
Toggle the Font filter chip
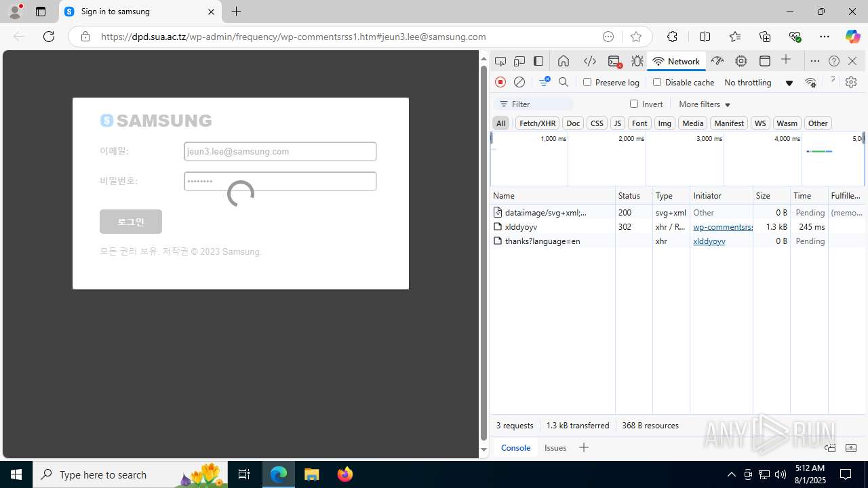639,123
